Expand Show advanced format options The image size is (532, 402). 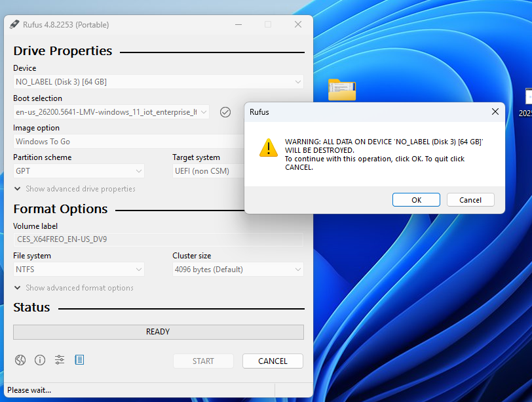pos(73,288)
